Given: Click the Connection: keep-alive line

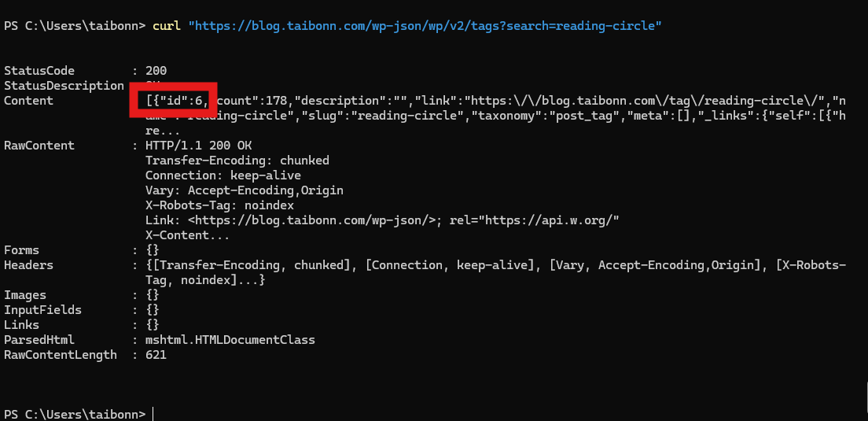Looking at the screenshot, I should coord(223,175).
